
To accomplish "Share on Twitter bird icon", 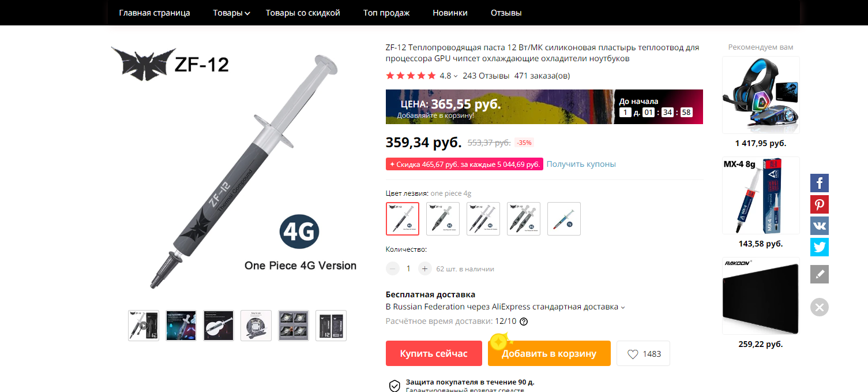I will tap(820, 247).
